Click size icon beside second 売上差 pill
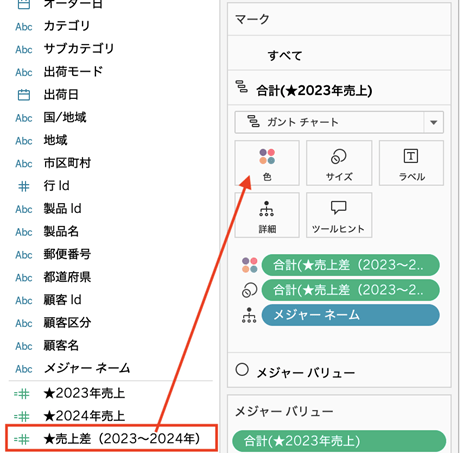Image resolution: width=469 pixels, height=453 pixels. pos(250,290)
